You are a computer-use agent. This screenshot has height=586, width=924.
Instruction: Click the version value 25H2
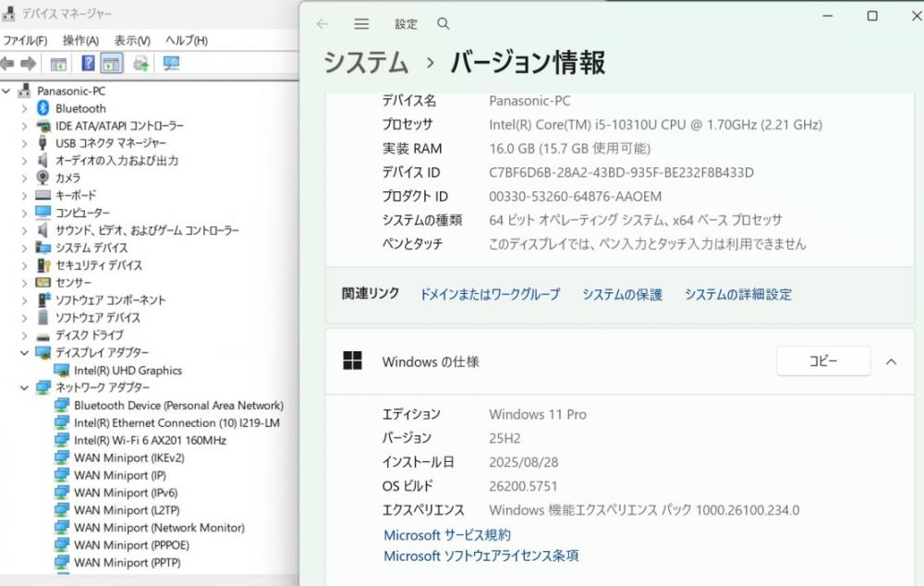(505, 438)
